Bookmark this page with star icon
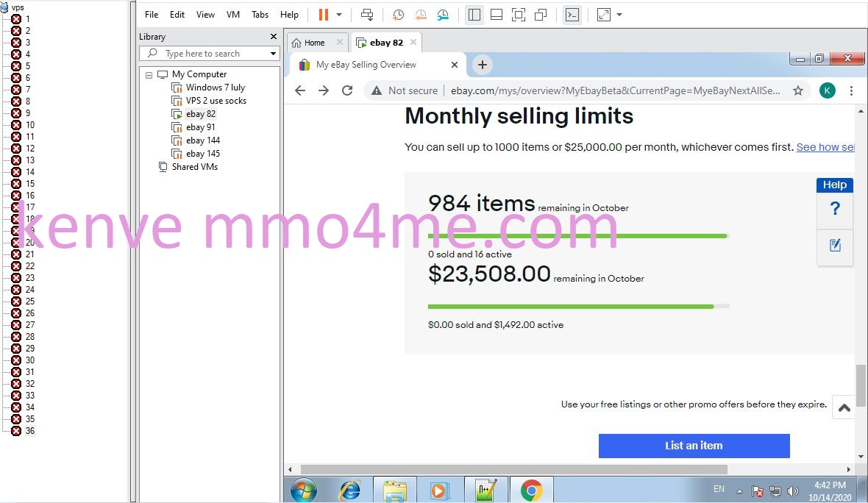This screenshot has height=503, width=868. pyautogui.click(x=797, y=90)
